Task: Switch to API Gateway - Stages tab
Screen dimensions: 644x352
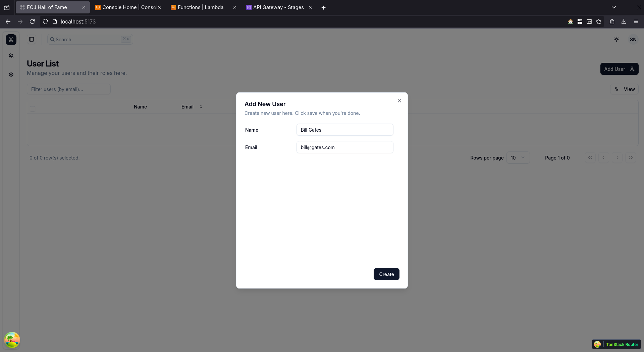Action: point(278,7)
